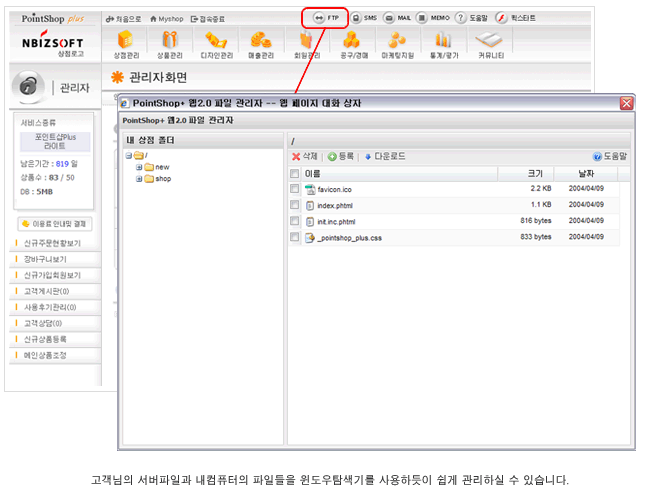Close the PointShop+ file manager dialog
The width and height of the screenshot is (653, 500).
click(x=626, y=103)
